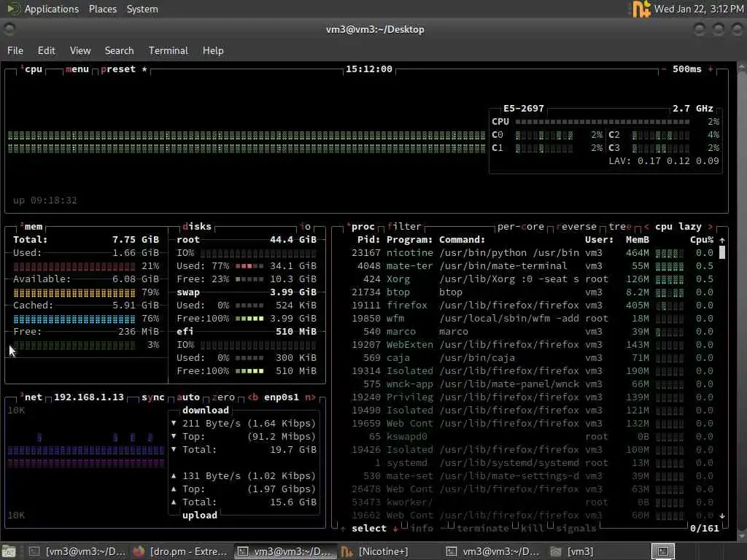Click the Nicotine+ tray icon
Screen dimensions: 747x560
pyautogui.click(x=640, y=9)
